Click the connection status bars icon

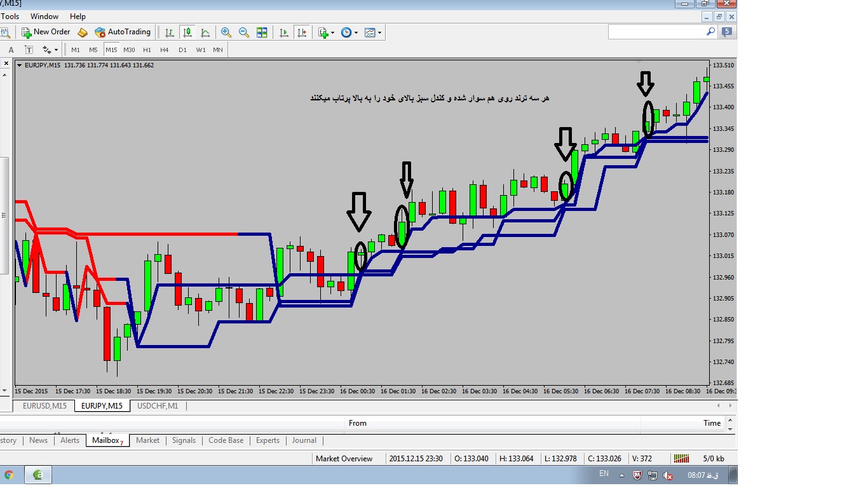(x=681, y=458)
